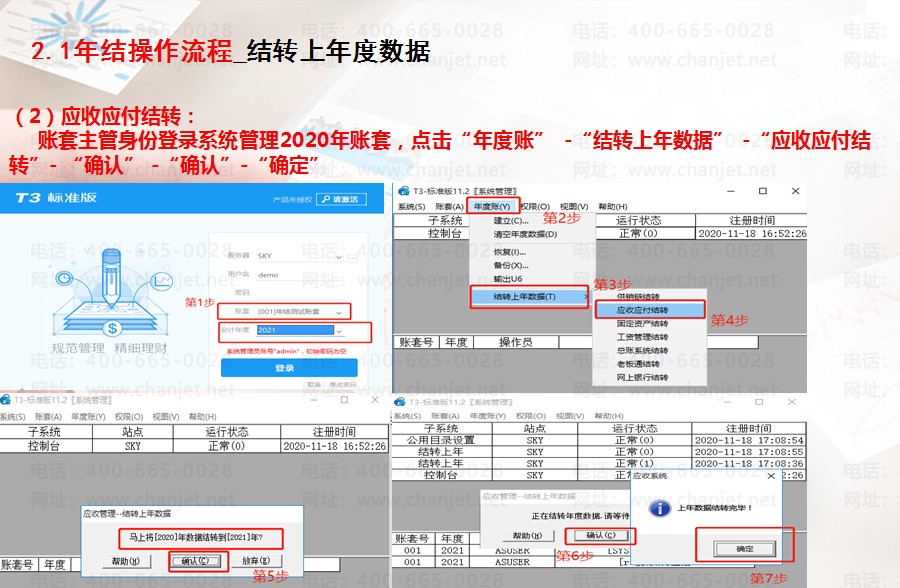Open 账套(A) menu in the menu-open window
This screenshot has height=588, width=900.
tap(449, 207)
